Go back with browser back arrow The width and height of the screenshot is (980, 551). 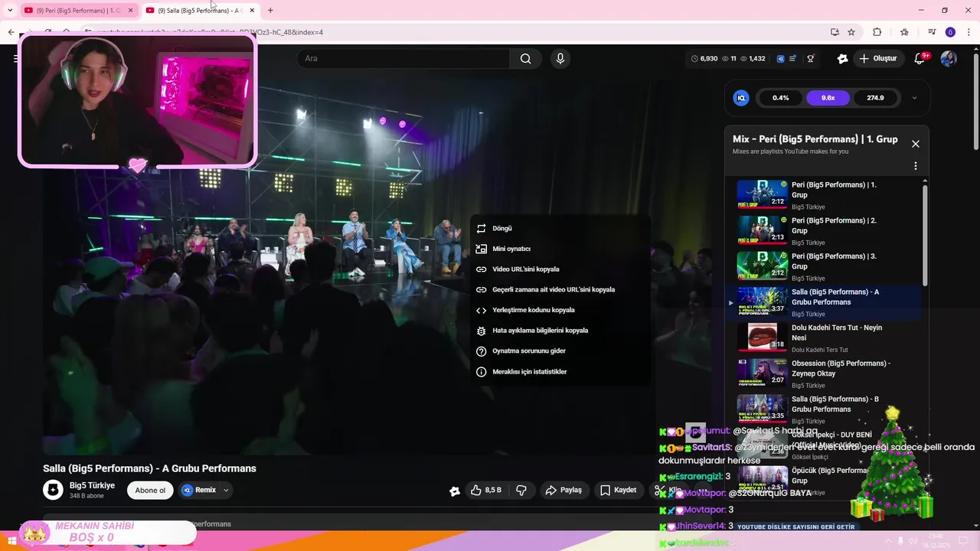click(x=11, y=32)
